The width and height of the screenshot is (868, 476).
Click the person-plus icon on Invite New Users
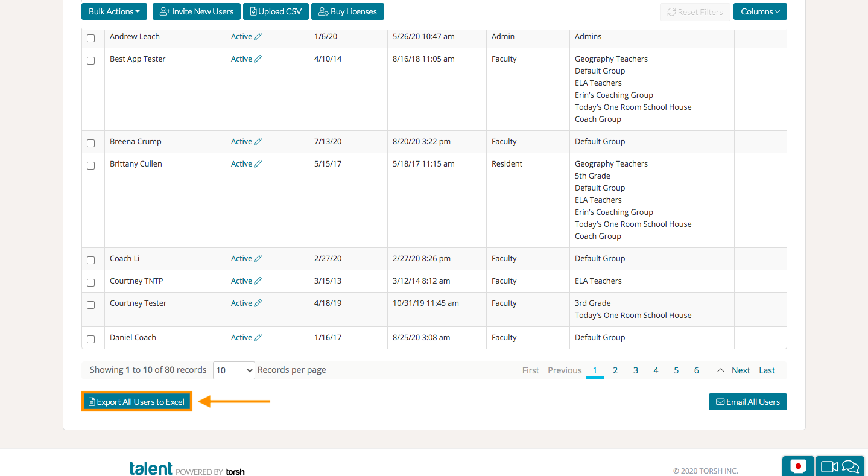coord(163,11)
